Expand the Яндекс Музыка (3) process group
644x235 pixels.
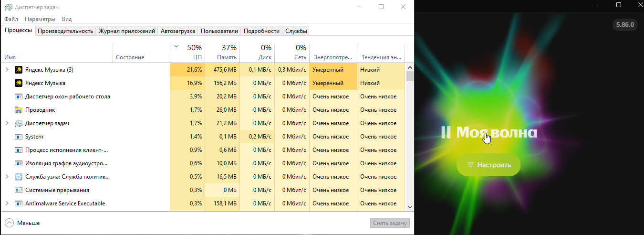click(x=7, y=70)
